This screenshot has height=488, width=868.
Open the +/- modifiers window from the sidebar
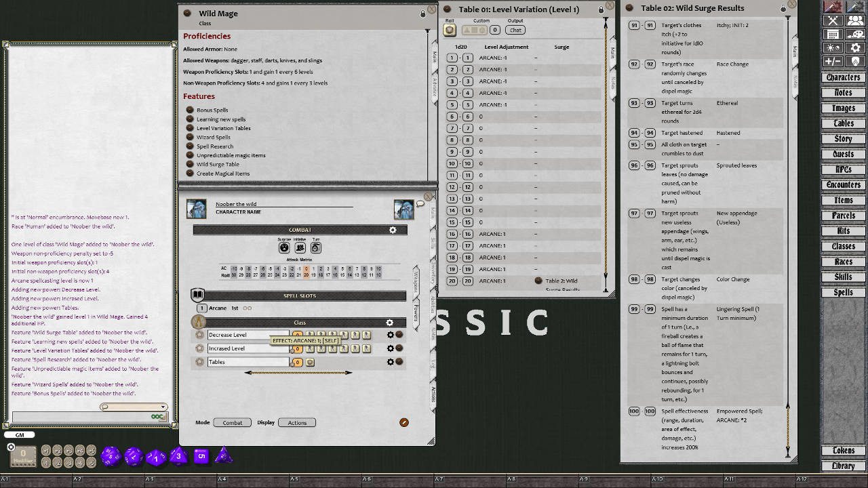[831, 61]
